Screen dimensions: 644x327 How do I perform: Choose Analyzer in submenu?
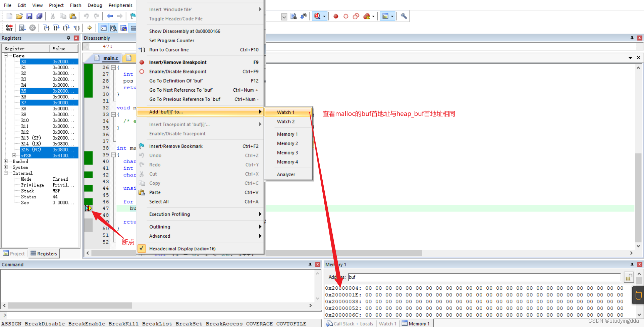[x=288, y=174]
